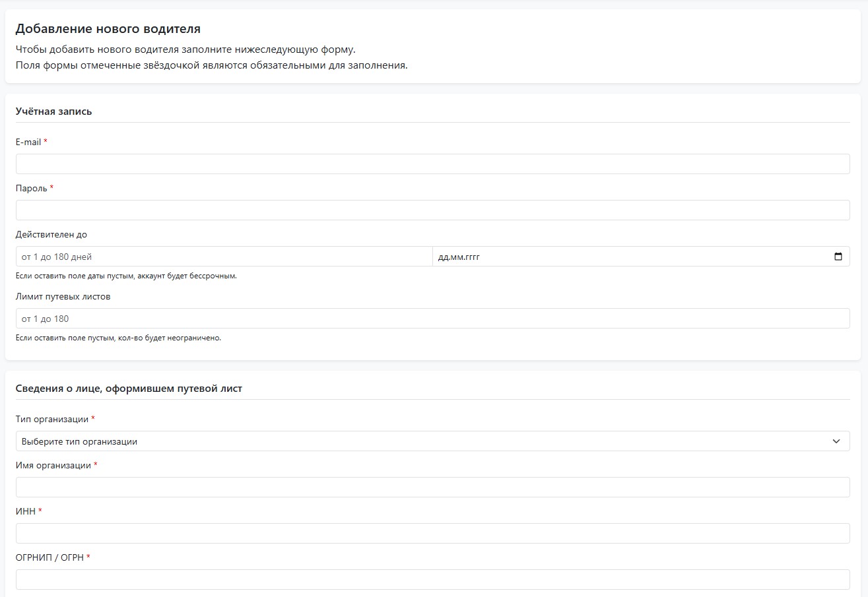Click into the E-mail input field
The width and height of the screenshot is (868, 597).
click(x=432, y=164)
